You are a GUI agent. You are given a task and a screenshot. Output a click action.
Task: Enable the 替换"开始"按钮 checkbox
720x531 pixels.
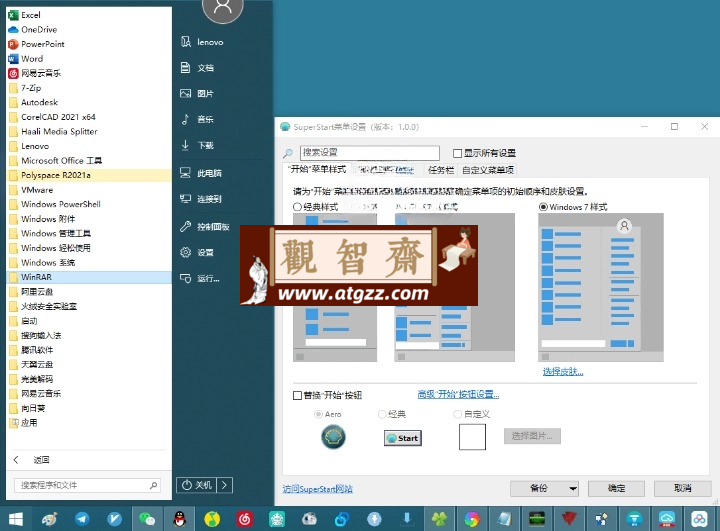[x=297, y=395]
